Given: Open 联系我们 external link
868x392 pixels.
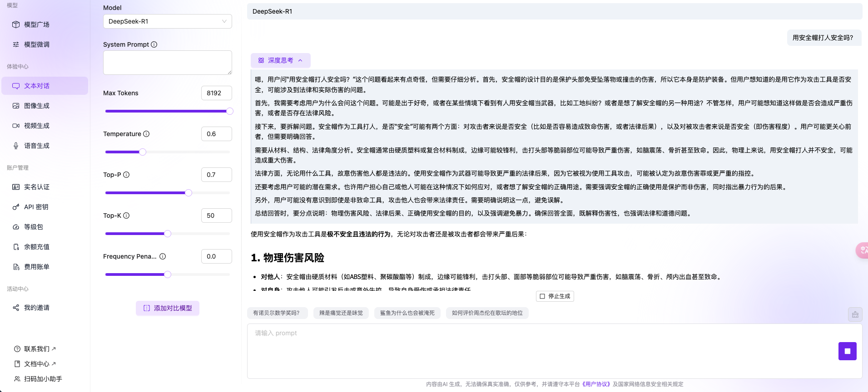Looking at the screenshot, I should 40,349.
